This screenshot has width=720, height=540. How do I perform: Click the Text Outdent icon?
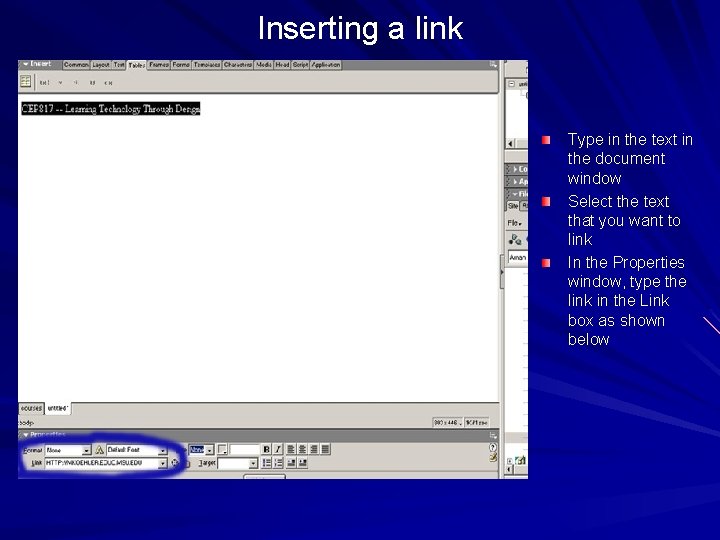291,463
